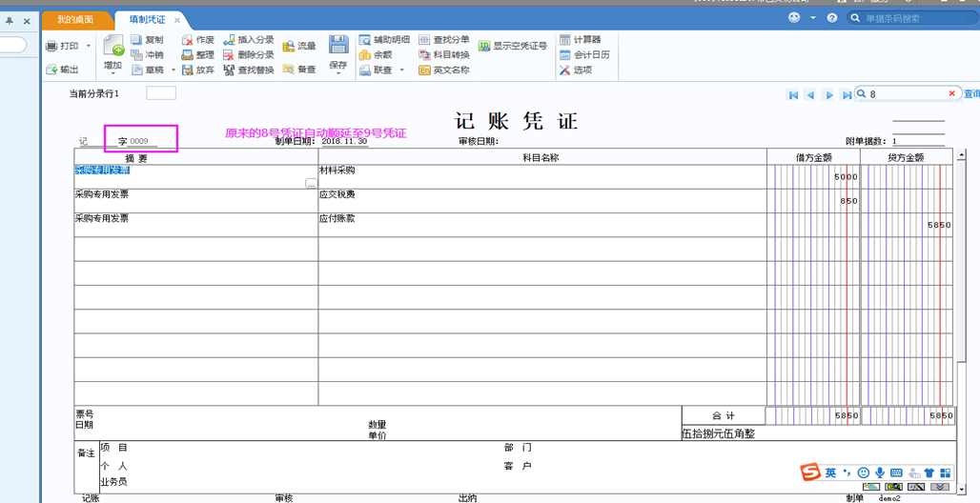980x503 pixels.
Task: Go to the previous voucher record
Action: [810, 94]
